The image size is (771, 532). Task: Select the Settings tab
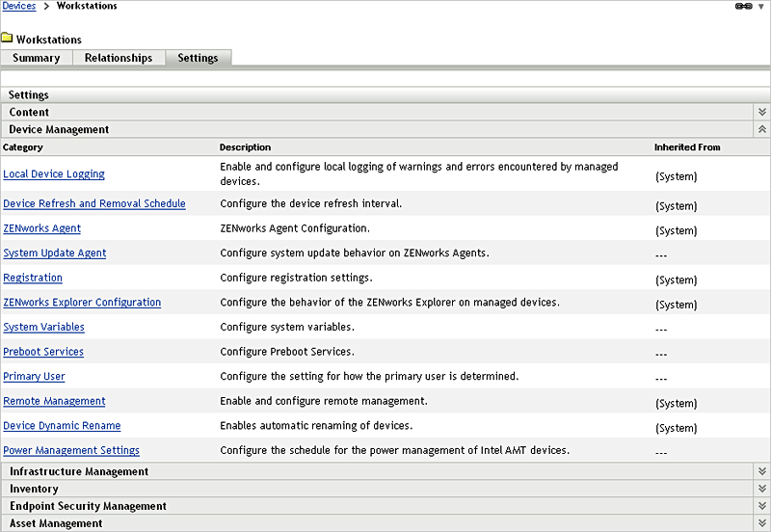pyautogui.click(x=198, y=58)
